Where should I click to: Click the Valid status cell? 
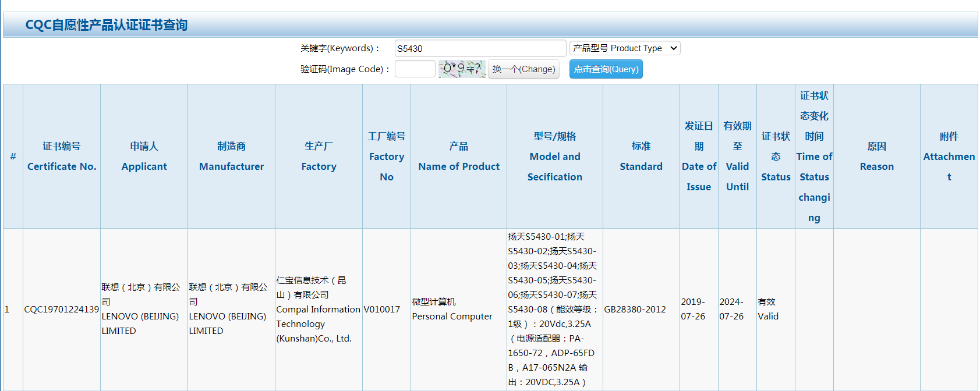pos(776,309)
